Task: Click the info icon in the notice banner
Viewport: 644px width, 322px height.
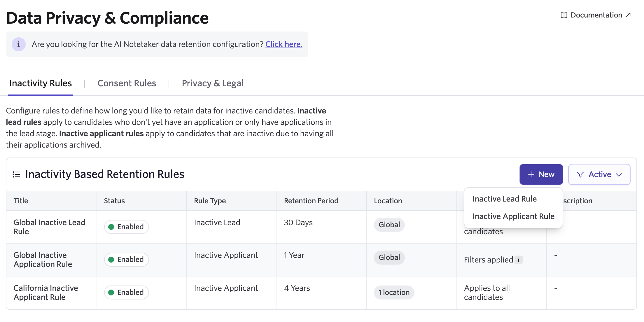Action: coord(18,44)
